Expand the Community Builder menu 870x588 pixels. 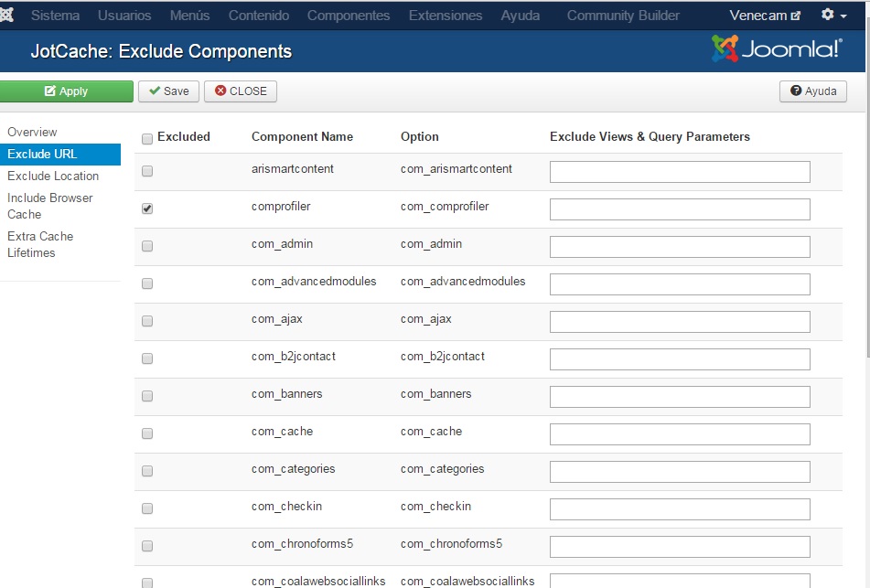click(623, 16)
